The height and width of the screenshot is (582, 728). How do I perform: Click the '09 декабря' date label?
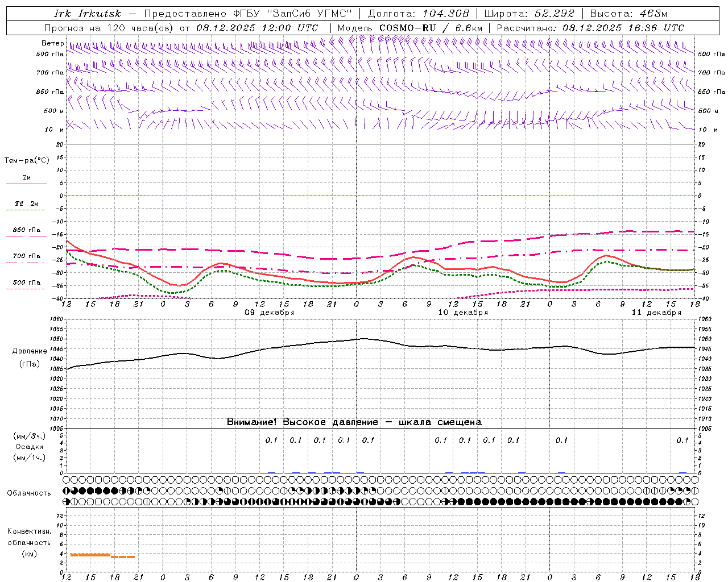270,313
